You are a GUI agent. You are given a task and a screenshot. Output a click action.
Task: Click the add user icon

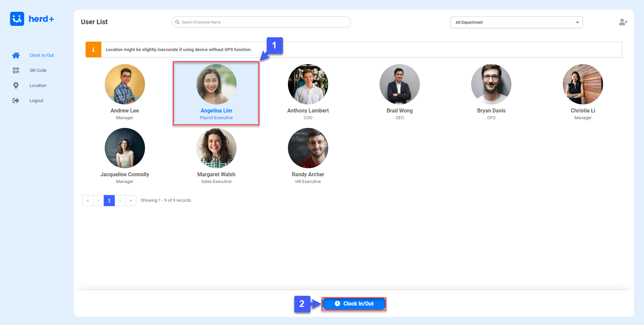623,22
